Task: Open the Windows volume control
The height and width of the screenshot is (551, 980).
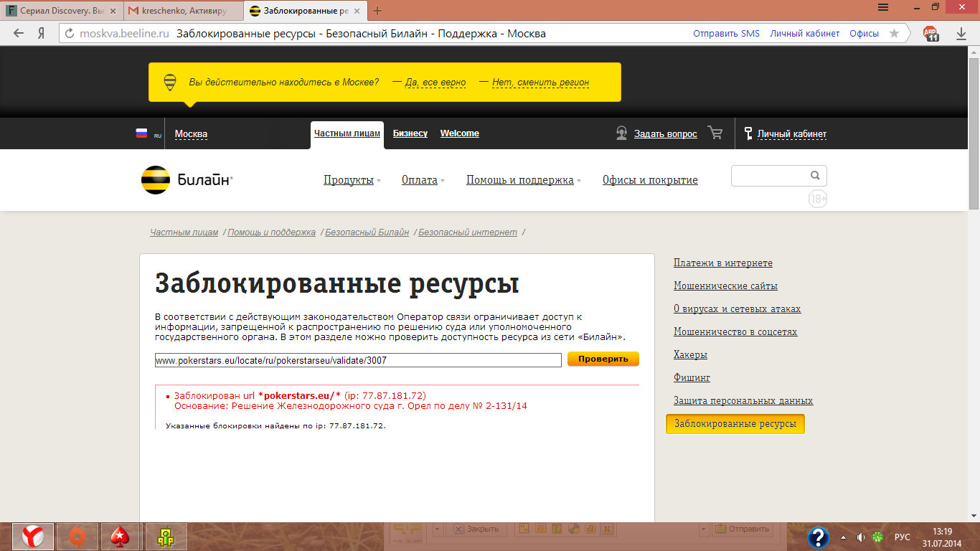Action: (x=861, y=537)
